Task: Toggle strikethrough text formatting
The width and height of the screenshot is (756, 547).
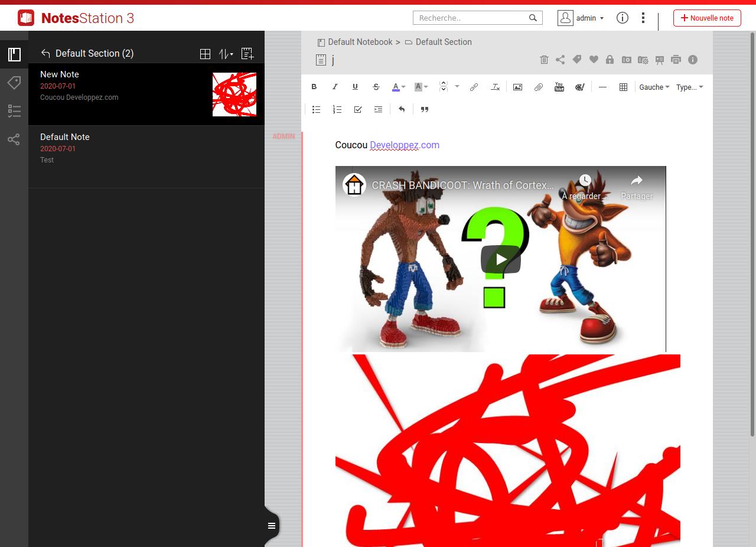Action: click(x=376, y=87)
